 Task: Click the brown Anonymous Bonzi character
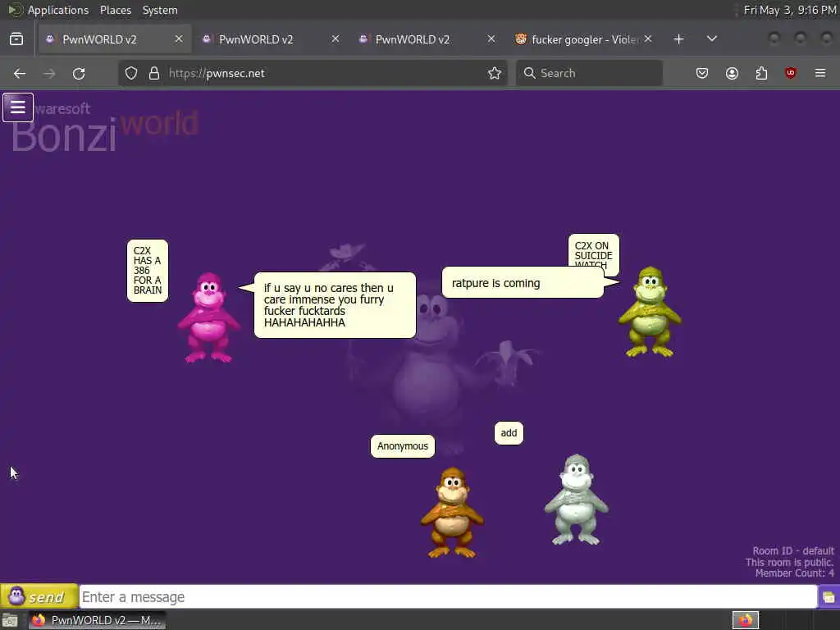point(452,513)
